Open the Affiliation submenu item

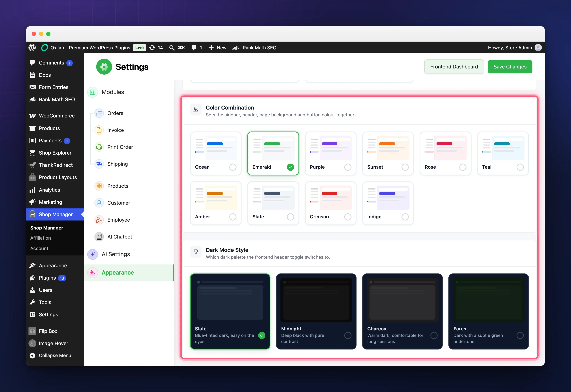[x=41, y=238]
